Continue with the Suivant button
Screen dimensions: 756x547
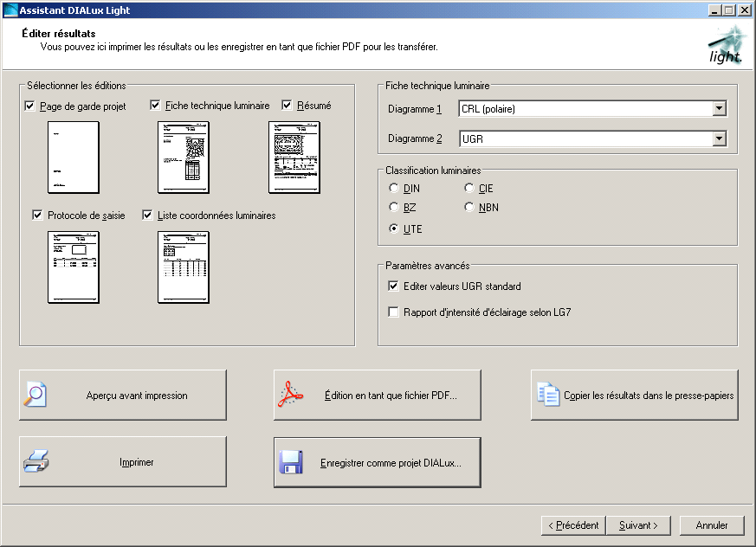pyautogui.click(x=638, y=525)
